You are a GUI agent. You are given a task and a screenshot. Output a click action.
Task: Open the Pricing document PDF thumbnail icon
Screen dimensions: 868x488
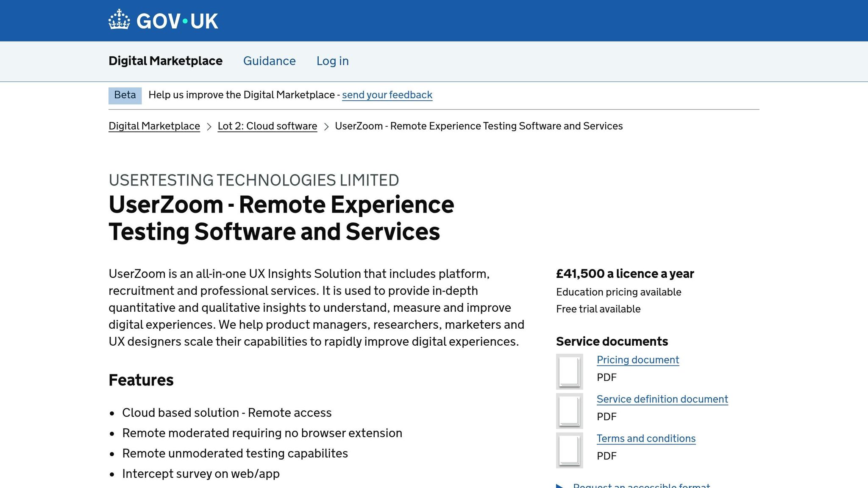click(569, 372)
